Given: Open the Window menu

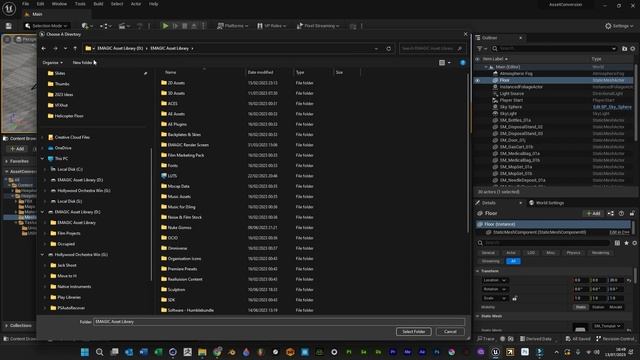Looking at the screenshot, I should point(59,4).
